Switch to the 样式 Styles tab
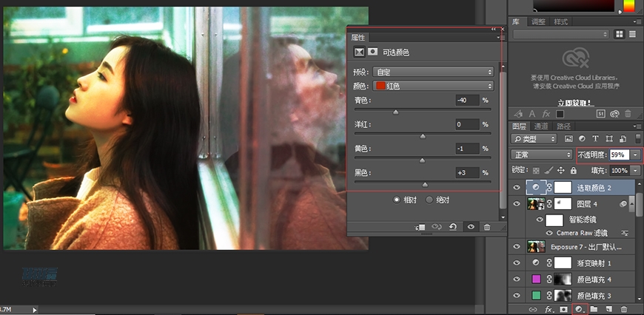Viewport: 644px width, 315px height. click(x=560, y=21)
